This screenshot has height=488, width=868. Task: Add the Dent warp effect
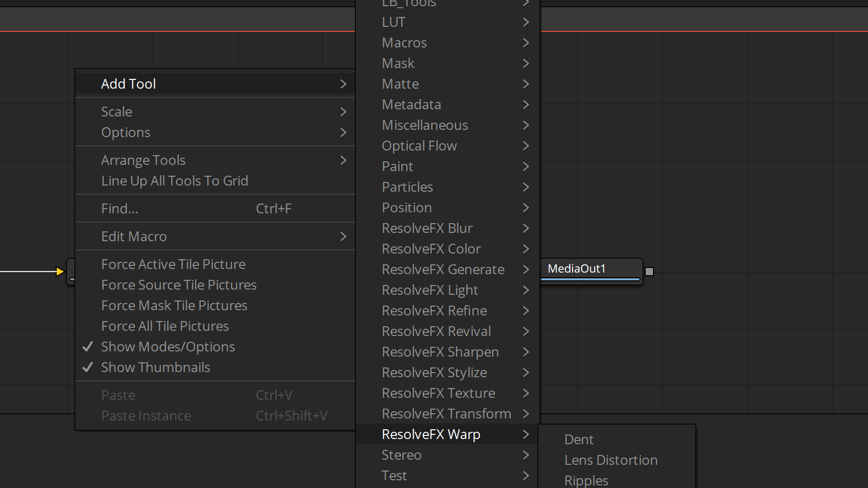pyautogui.click(x=617, y=440)
